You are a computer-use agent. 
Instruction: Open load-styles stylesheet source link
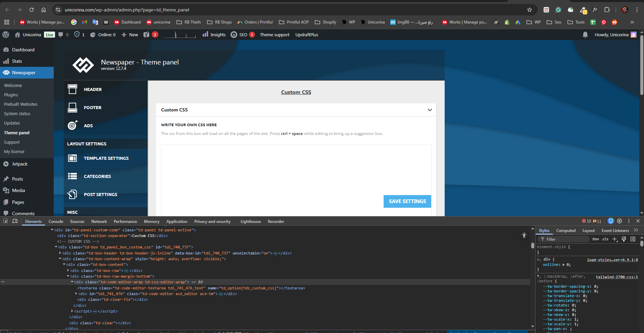pyautogui.click(x=612, y=260)
